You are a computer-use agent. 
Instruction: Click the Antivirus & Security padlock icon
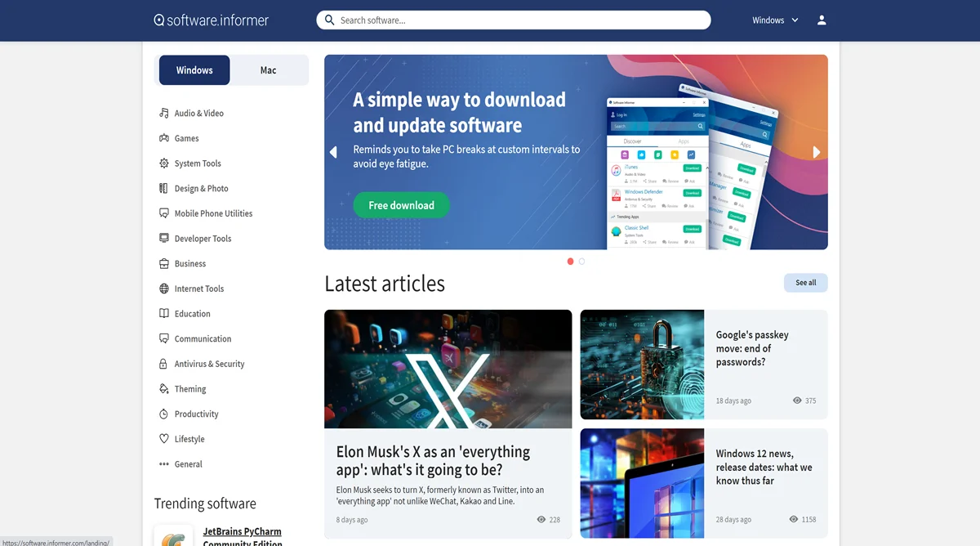(x=164, y=364)
